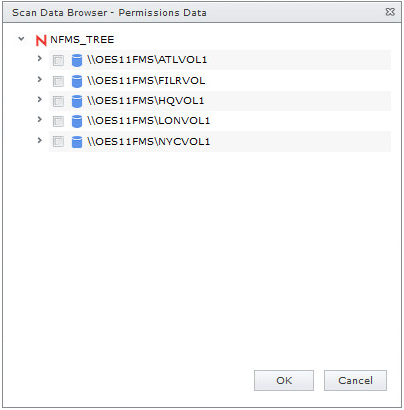Check the FILRVOL checkbox
404x410 pixels.
[58, 81]
